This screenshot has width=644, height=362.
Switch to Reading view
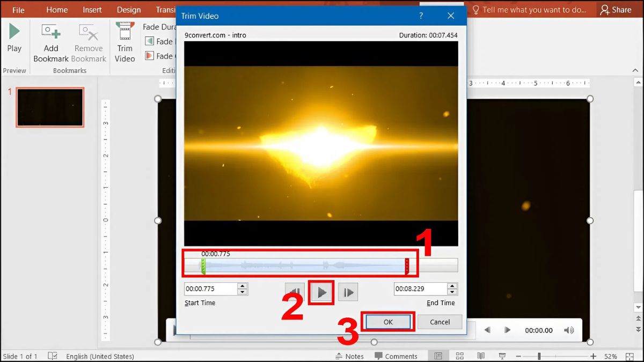click(x=481, y=356)
